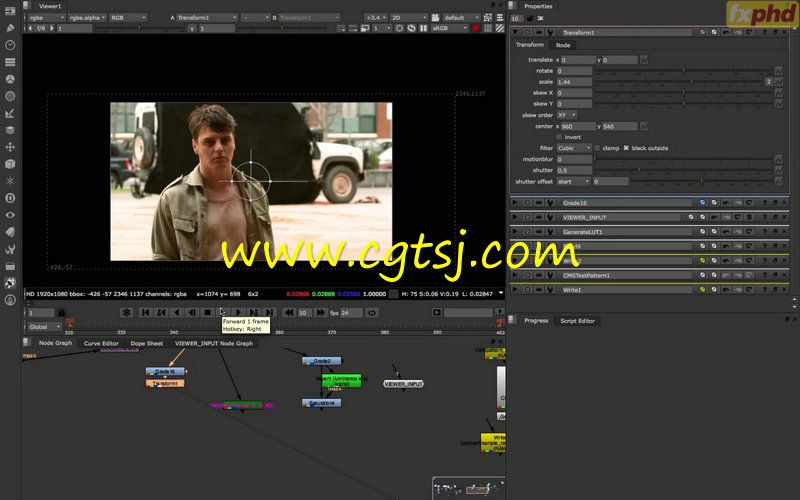Skip back 10 frames
The height and width of the screenshot is (500, 800).
(289, 312)
